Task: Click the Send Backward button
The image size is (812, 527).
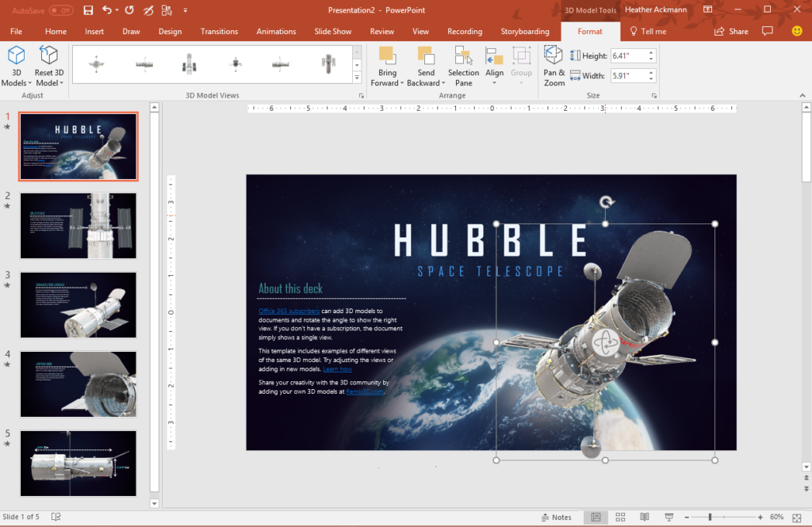Action: [x=426, y=67]
